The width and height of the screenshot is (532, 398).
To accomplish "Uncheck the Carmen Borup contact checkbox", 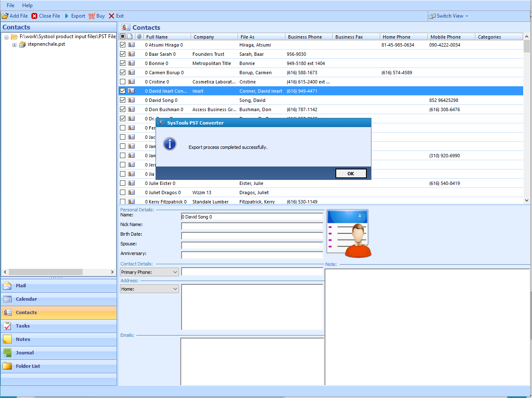I will pyautogui.click(x=122, y=73).
